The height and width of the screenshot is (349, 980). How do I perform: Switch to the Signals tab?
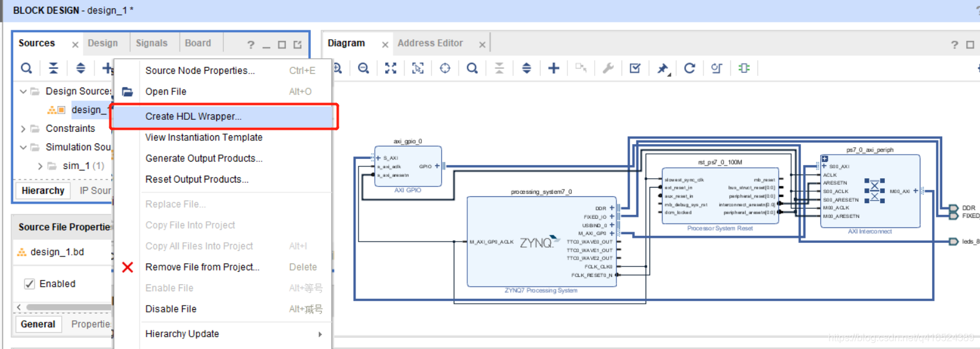click(152, 43)
